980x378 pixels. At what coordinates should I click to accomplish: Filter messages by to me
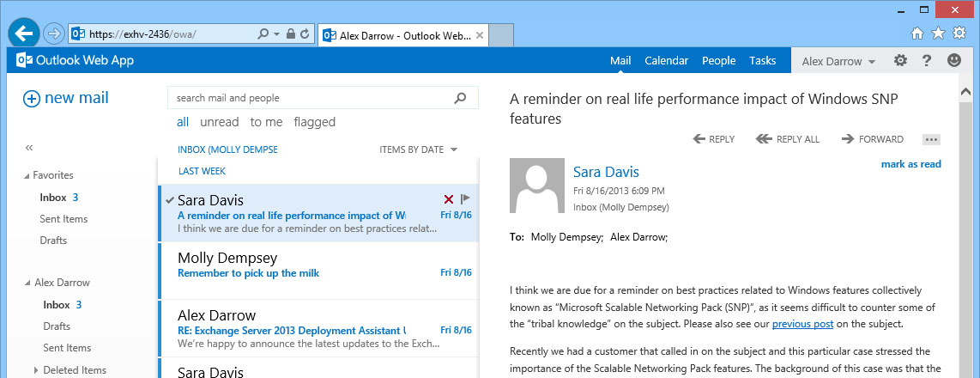[266, 122]
